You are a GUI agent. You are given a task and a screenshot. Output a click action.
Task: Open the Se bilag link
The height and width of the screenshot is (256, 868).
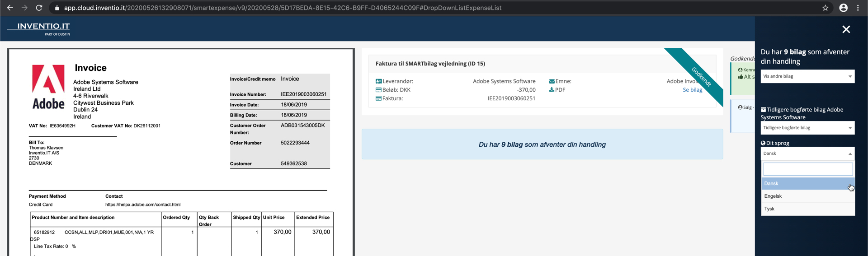tap(692, 90)
